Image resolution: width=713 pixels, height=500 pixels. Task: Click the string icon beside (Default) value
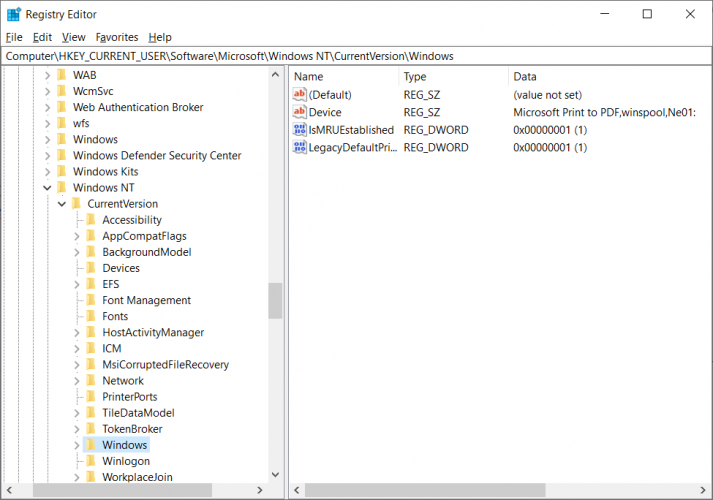[x=300, y=95]
